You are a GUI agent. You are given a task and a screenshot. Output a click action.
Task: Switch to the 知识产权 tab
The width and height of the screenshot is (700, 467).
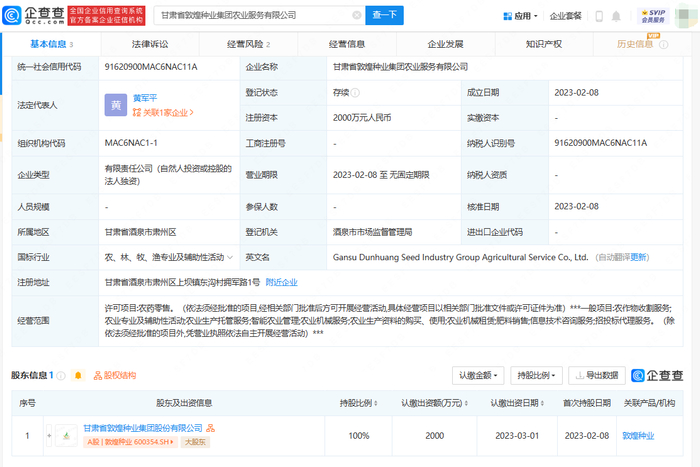[x=544, y=44]
